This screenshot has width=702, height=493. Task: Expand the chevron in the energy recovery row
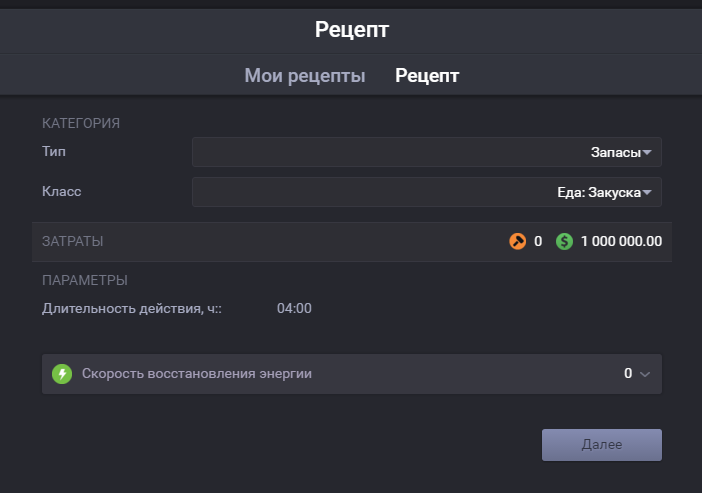coord(645,374)
